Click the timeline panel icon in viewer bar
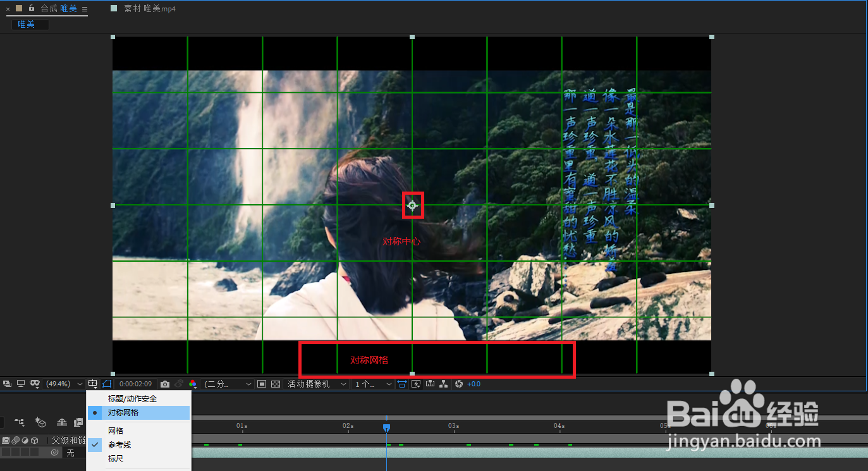868x471 pixels. [430, 384]
